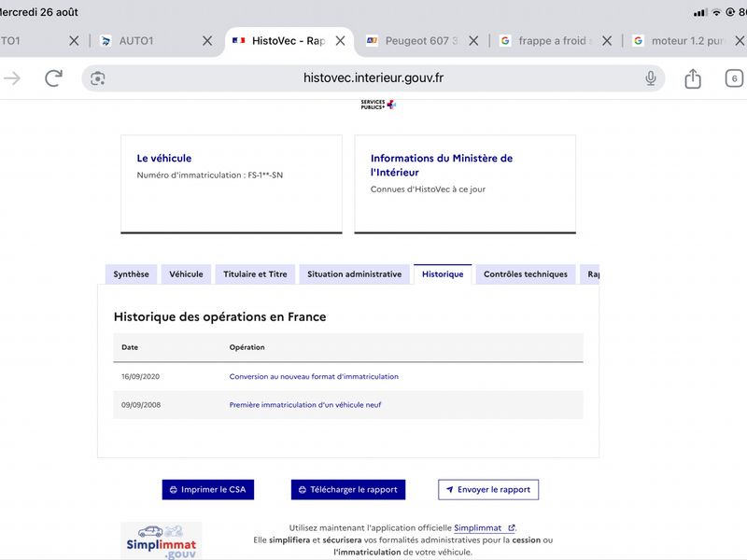Open the Synthèse tab

(131, 274)
